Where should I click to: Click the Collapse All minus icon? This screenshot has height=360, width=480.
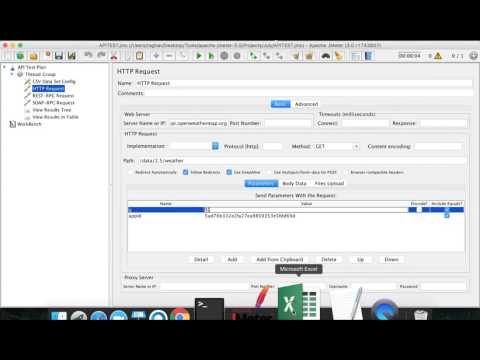click(x=169, y=56)
